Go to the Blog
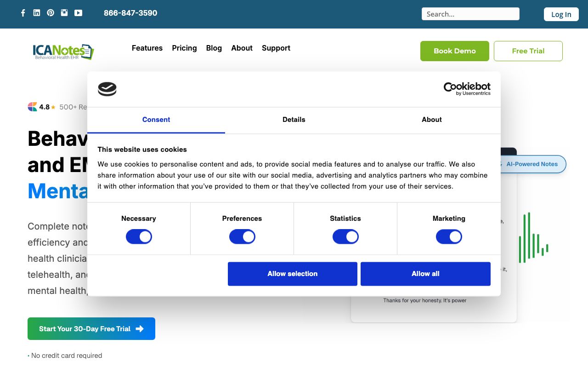 click(214, 48)
